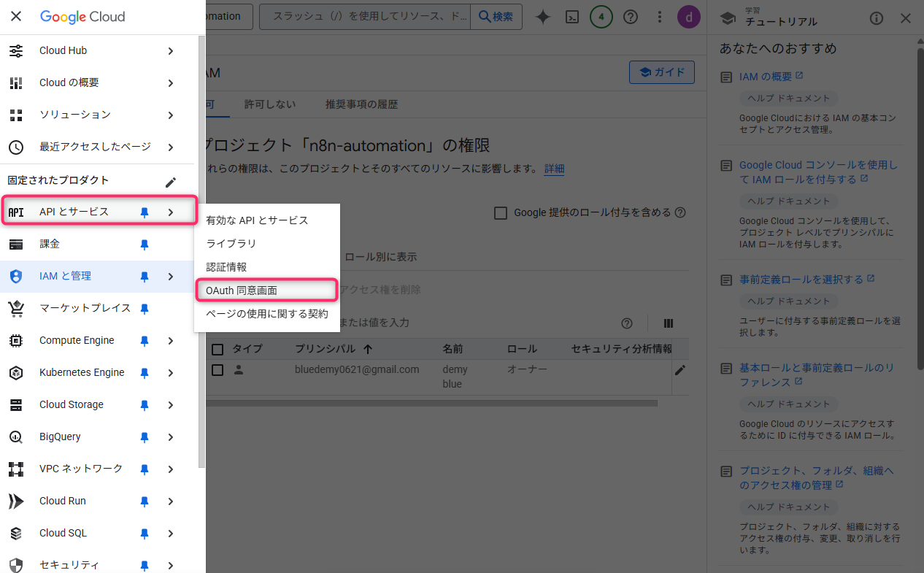Select all rows via header checkbox
Image resolution: width=924 pixels, height=573 pixels.
[x=217, y=349]
